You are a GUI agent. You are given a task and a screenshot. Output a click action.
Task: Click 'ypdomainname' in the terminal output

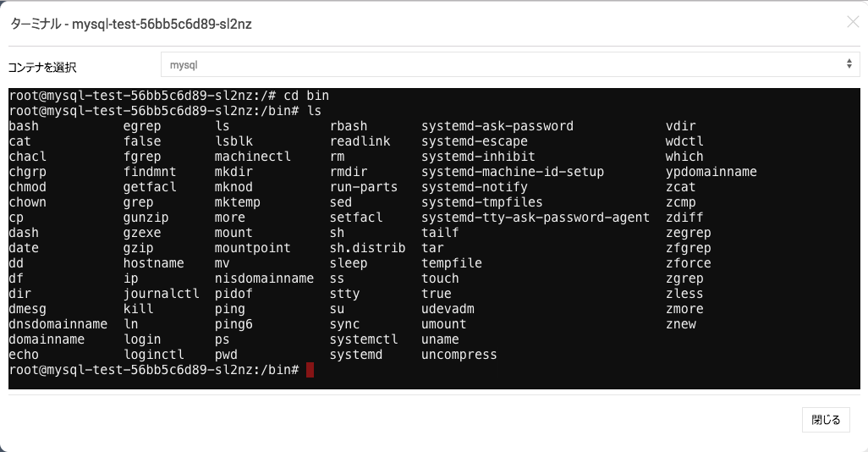[x=711, y=172]
